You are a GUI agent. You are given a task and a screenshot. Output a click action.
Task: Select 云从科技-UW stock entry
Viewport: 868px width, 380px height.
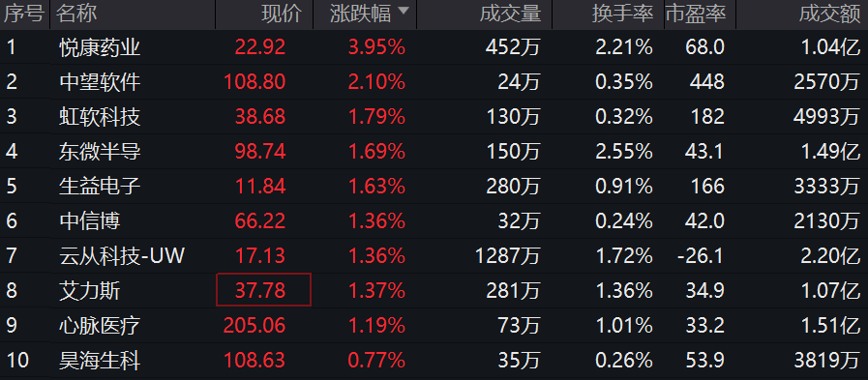(x=122, y=256)
